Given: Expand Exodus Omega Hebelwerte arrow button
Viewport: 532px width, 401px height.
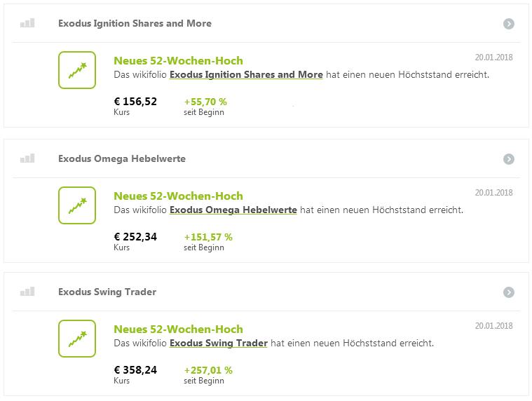Looking at the screenshot, I should pos(509,159).
